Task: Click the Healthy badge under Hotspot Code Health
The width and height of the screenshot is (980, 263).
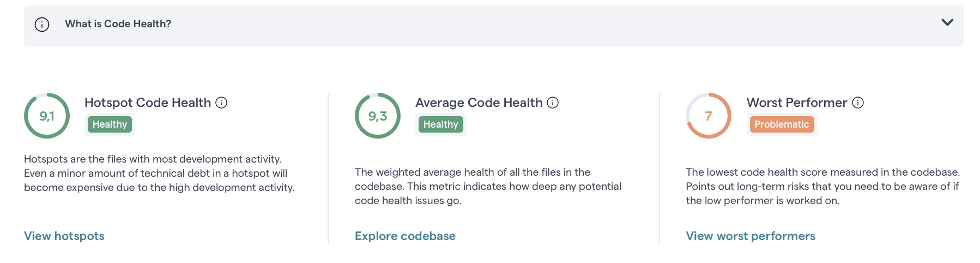Action: [110, 124]
